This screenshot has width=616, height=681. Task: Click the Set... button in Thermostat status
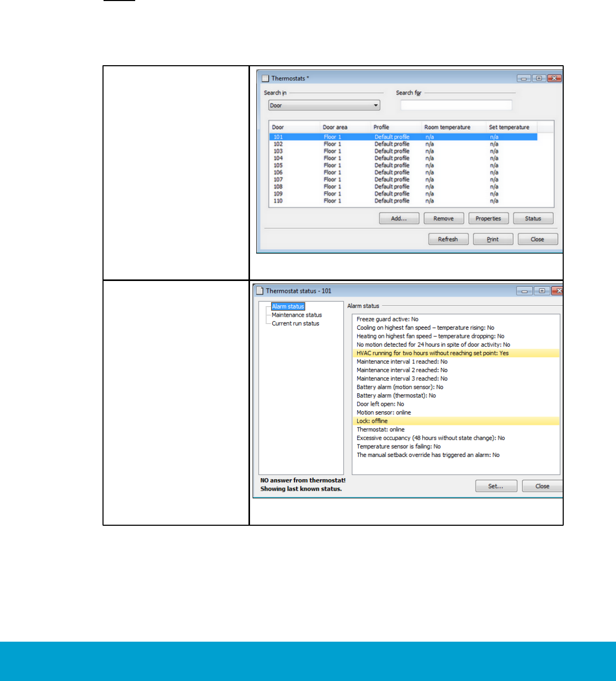coord(496,486)
